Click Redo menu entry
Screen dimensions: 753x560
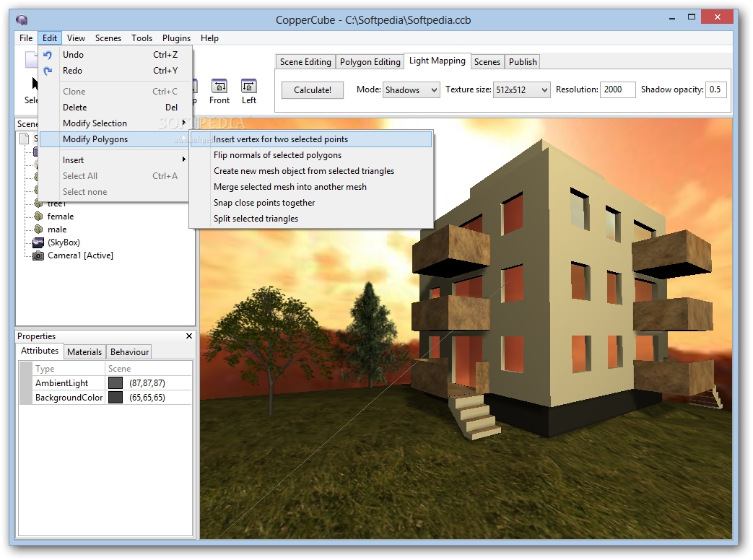[x=116, y=71]
